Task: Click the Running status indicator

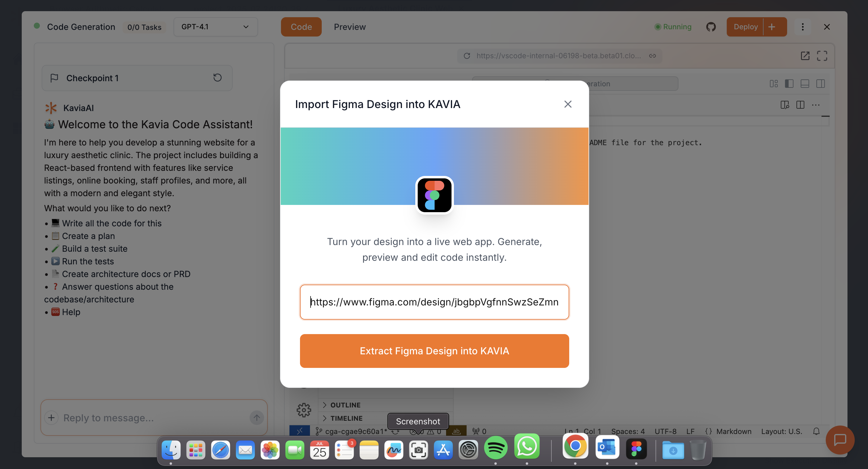Action: pyautogui.click(x=673, y=27)
